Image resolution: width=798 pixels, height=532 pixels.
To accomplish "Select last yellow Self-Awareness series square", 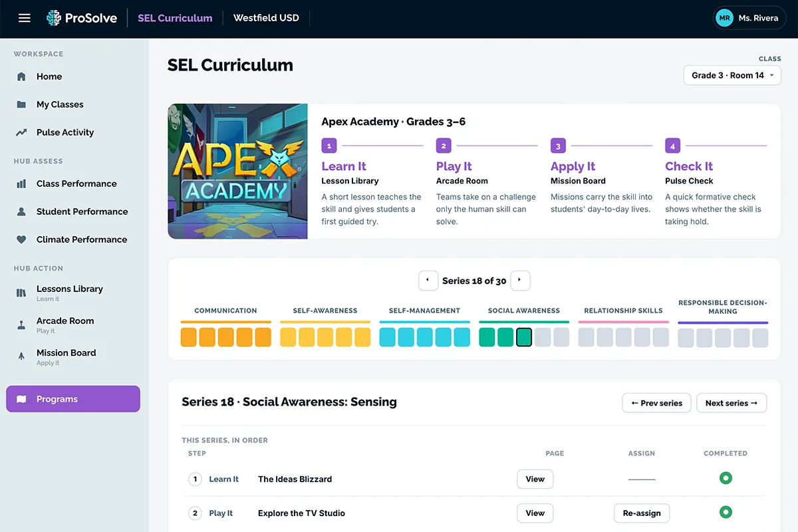I will [362, 337].
